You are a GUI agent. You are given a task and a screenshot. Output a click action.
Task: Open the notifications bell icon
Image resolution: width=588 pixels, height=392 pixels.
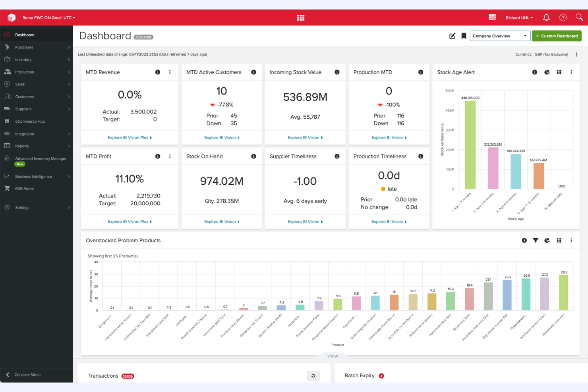point(546,17)
